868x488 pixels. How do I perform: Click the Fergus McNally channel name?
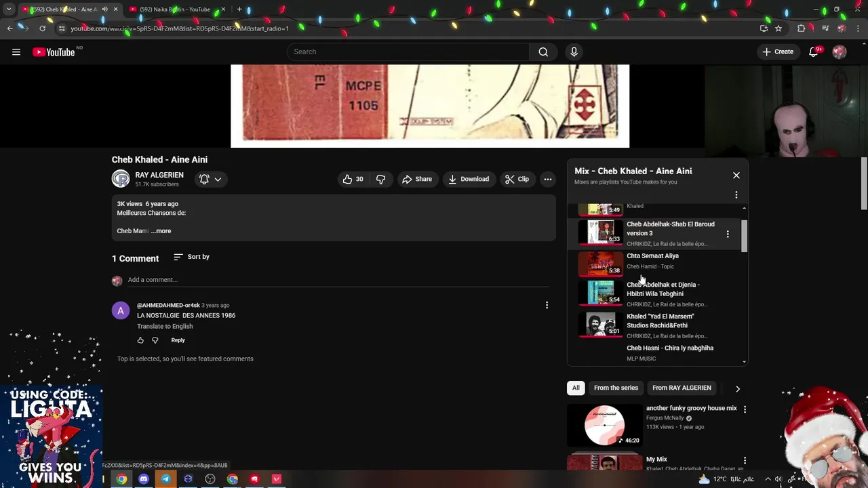click(665, 418)
